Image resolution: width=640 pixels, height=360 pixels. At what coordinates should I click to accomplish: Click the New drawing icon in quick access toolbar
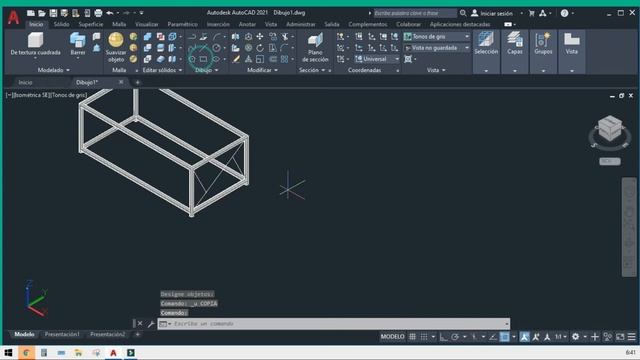point(31,13)
